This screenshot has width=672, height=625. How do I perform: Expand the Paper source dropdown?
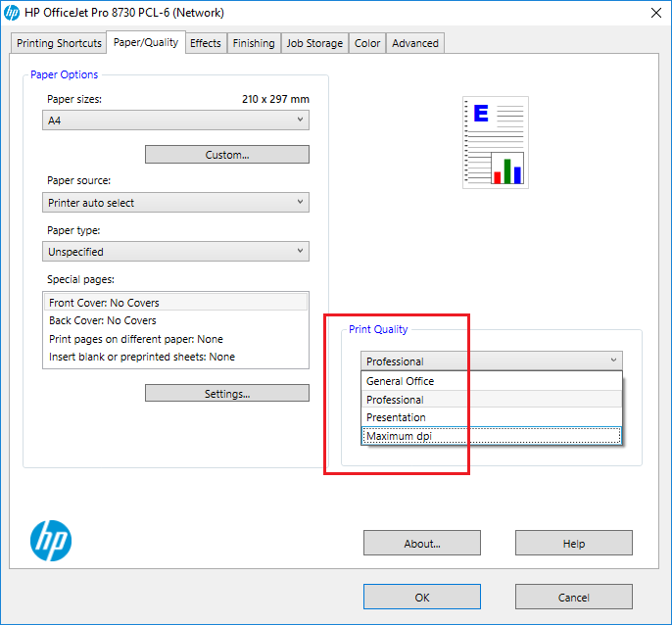175,203
